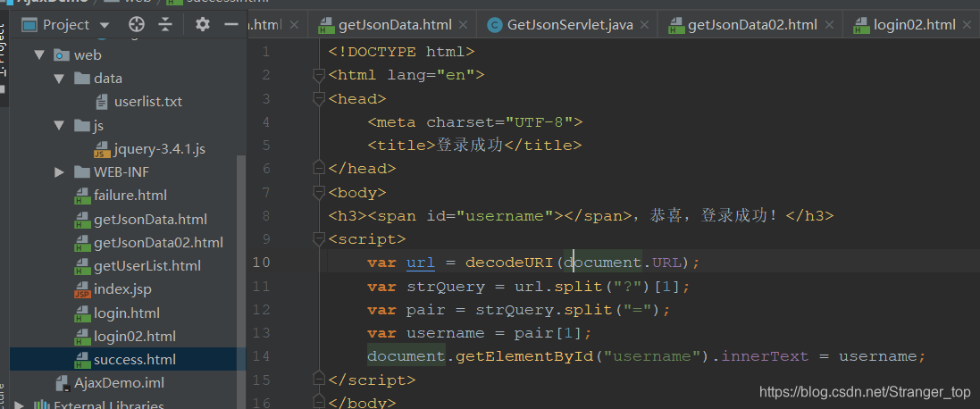Viewport: 980px width, 409px height.
Task: Select failure.html in project tree
Action: [x=130, y=195]
